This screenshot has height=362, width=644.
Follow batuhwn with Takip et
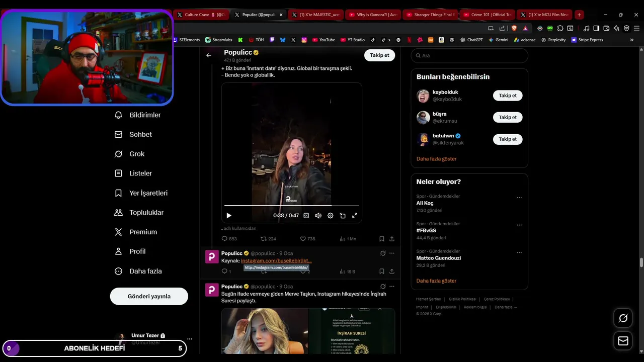tap(508, 139)
